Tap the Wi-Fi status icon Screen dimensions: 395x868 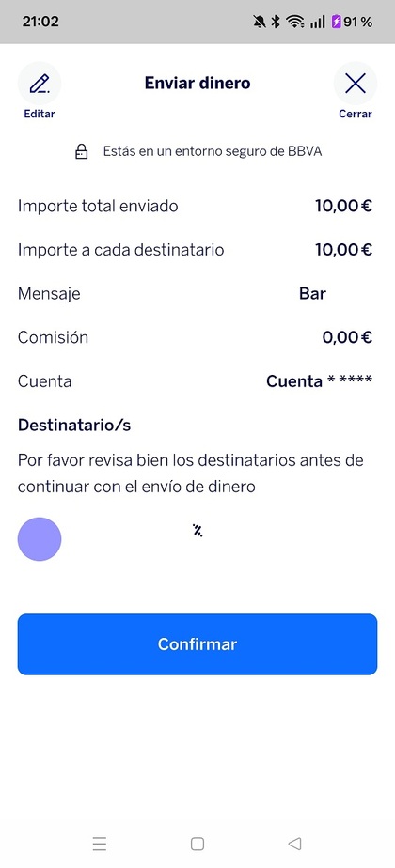(294, 23)
